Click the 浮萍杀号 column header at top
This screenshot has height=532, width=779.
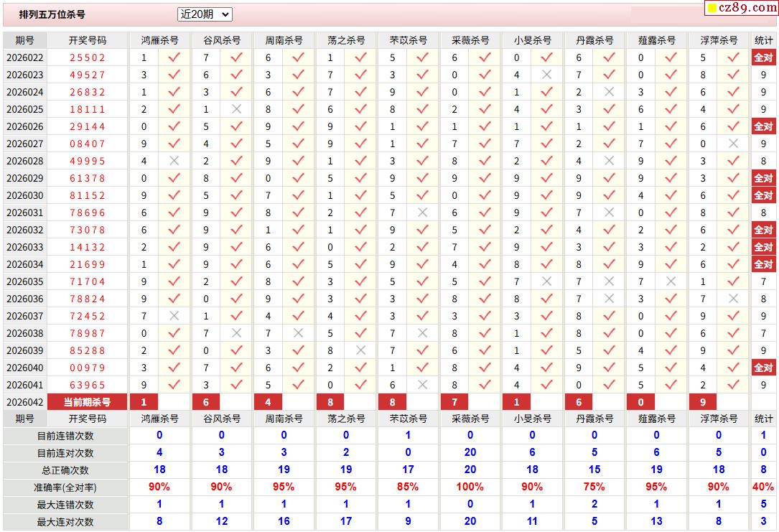719,40
